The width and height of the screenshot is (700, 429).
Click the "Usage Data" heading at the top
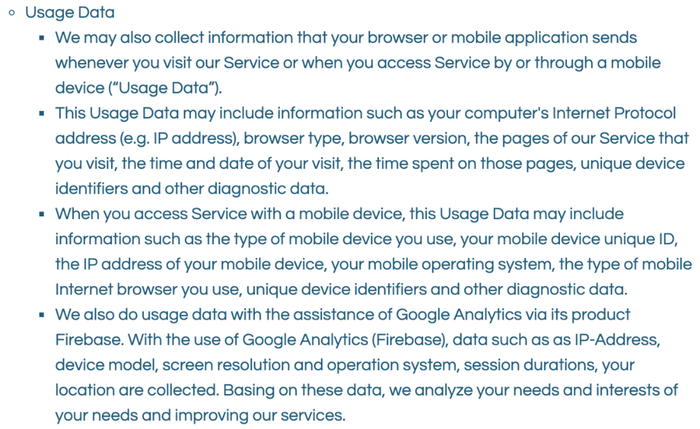70,13
